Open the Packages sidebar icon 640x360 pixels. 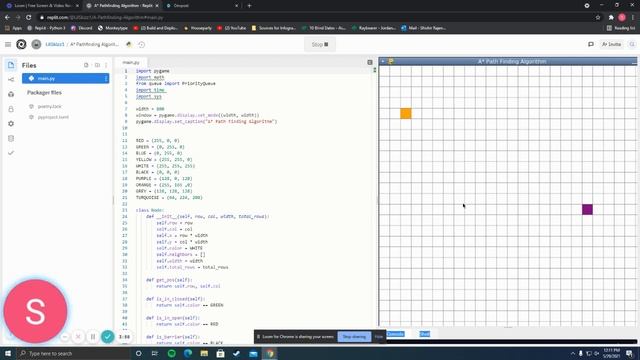coord(11,94)
